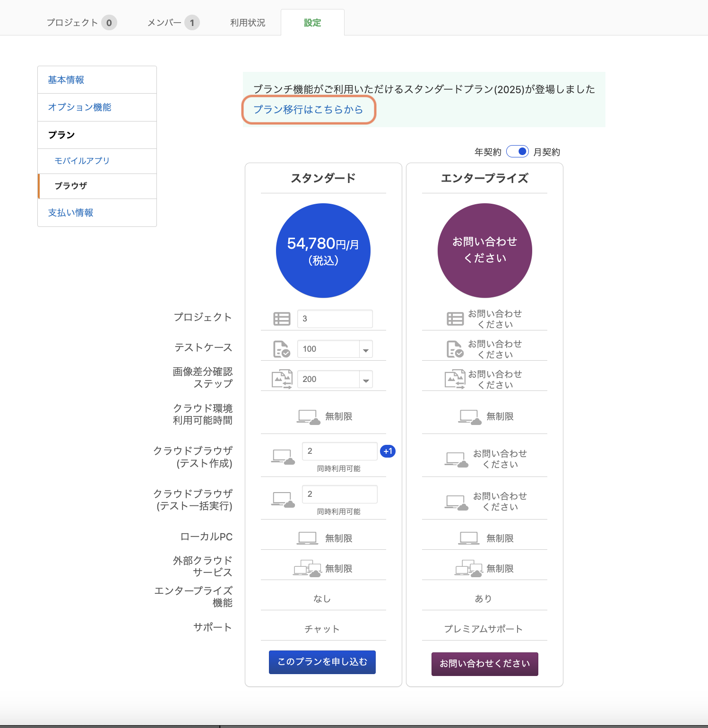This screenshot has width=708, height=728.
Task: Open オプション機能 in the sidebar
Action: pos(97,107)
